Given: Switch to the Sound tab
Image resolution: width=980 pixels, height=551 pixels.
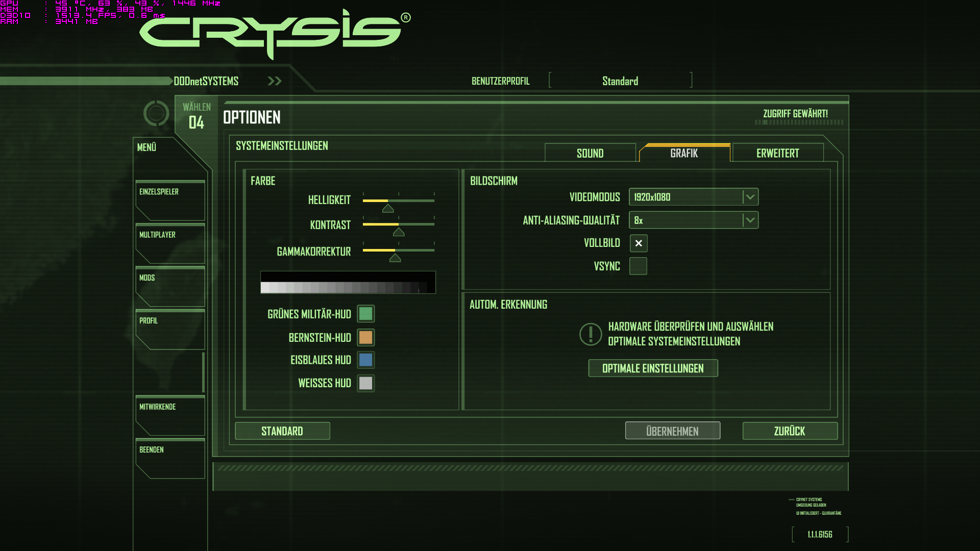Looking at the screenshot, I should click(x=590, y=153).
